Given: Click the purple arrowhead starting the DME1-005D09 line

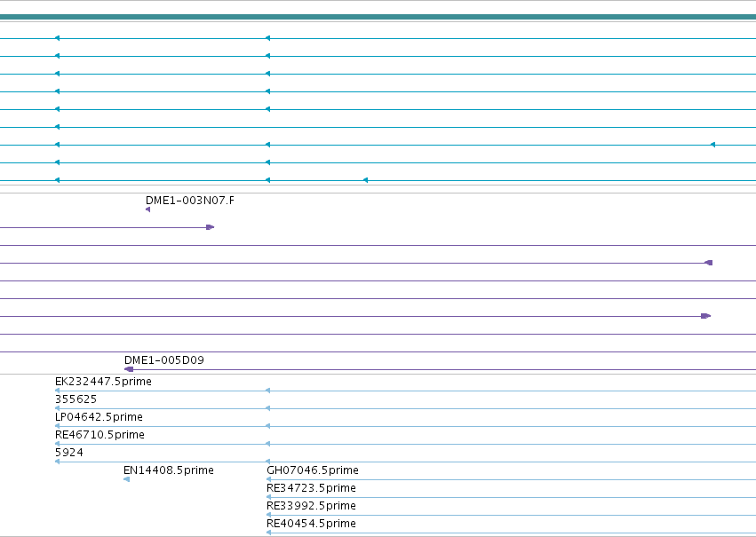Looking at the screenshot, I should click(129, 369).
